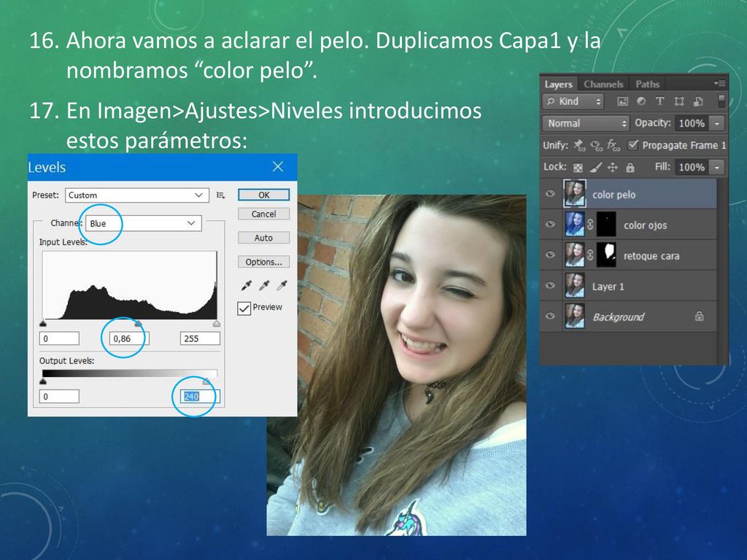This screenshot has height=560, width=747.
Task: Filter for shape layers icon
Action: click(679, 101)
